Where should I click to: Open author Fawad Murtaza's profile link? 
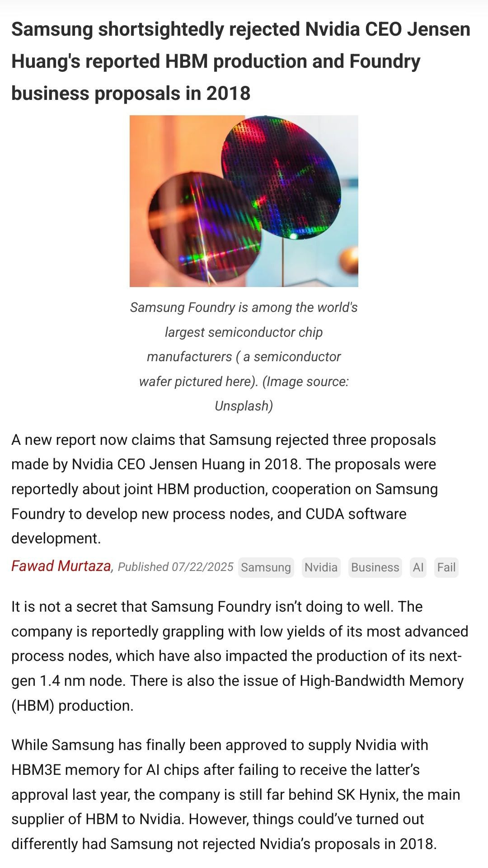click(x=61, y=566)
